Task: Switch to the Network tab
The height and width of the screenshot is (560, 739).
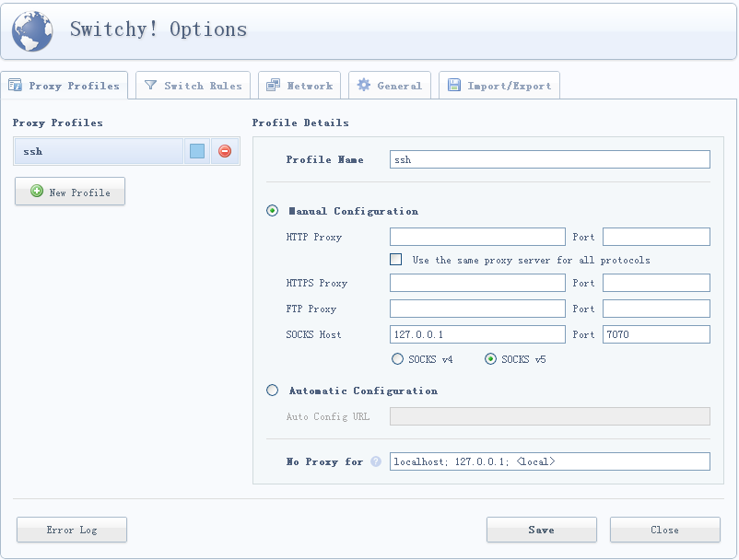Action: pos(299,86)
